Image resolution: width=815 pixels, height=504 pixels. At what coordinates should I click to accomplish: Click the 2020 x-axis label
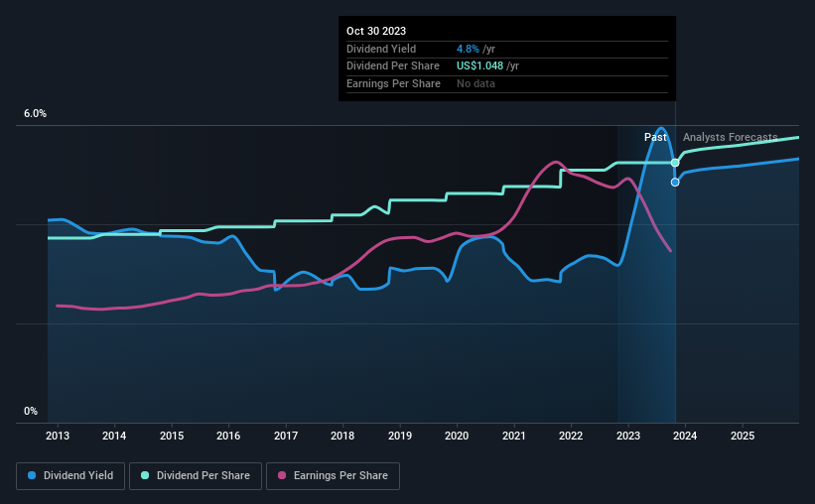click(457, 436)
